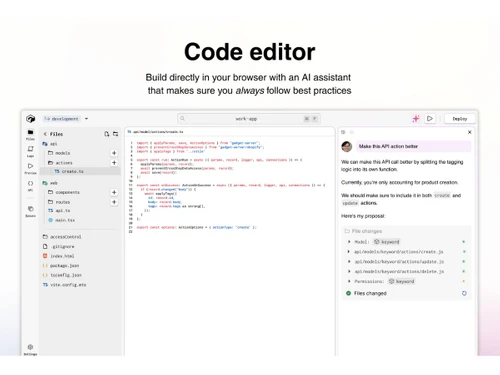Click the work-app search field
The height and width of the screenshot is (375, 500).
(x=249, y=119)
